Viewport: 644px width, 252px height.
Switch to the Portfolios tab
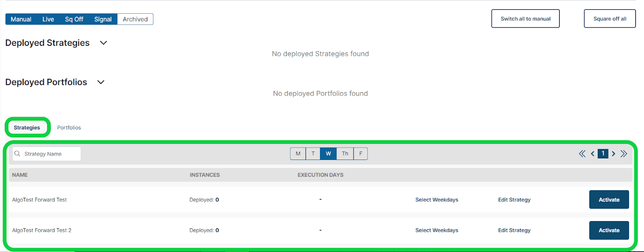pos(69,127)
